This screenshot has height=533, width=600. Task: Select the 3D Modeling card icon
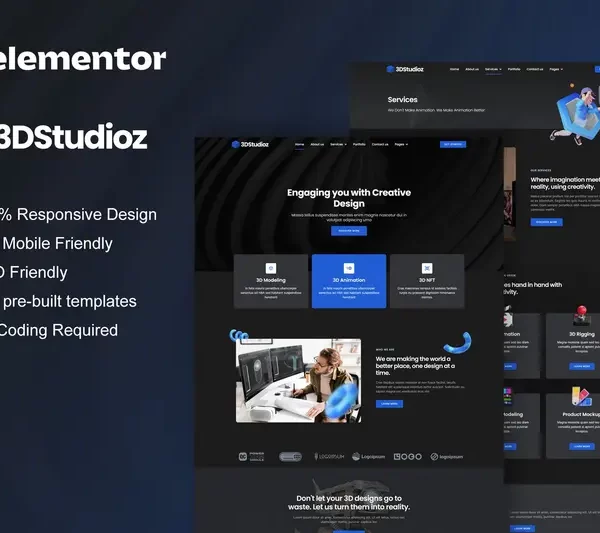[x=271, y=268]
